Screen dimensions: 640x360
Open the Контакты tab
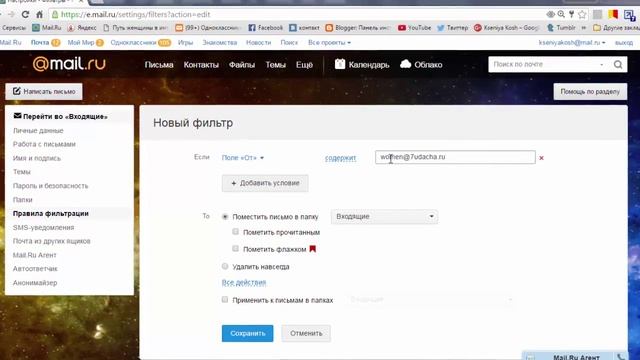[x=201, y=64]
